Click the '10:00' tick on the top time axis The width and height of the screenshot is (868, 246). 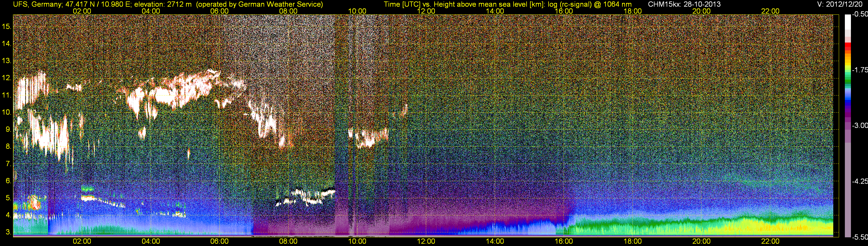coord(357,11)
